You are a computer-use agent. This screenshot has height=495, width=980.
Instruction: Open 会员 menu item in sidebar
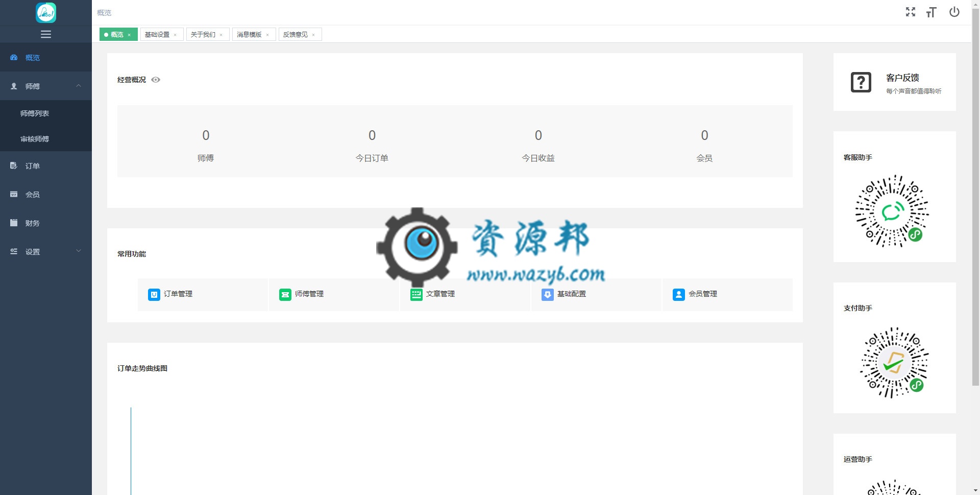[x=46, y=195]
